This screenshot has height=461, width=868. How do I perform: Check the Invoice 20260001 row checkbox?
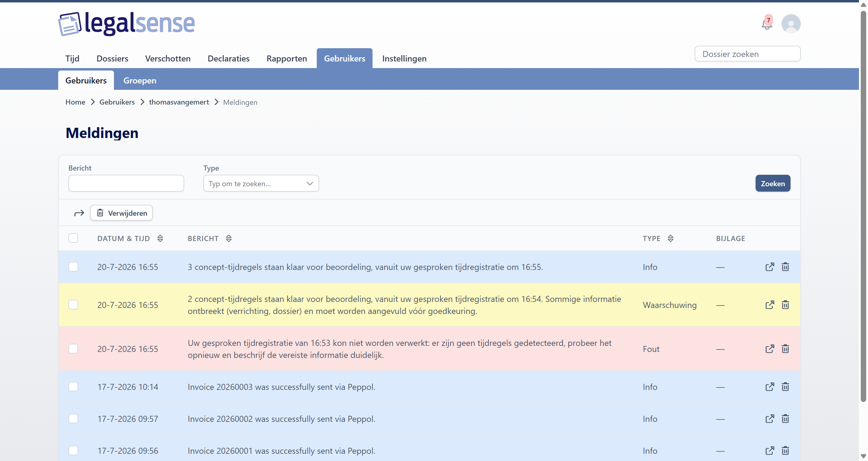pyautogui.click(x=73, y=450)
